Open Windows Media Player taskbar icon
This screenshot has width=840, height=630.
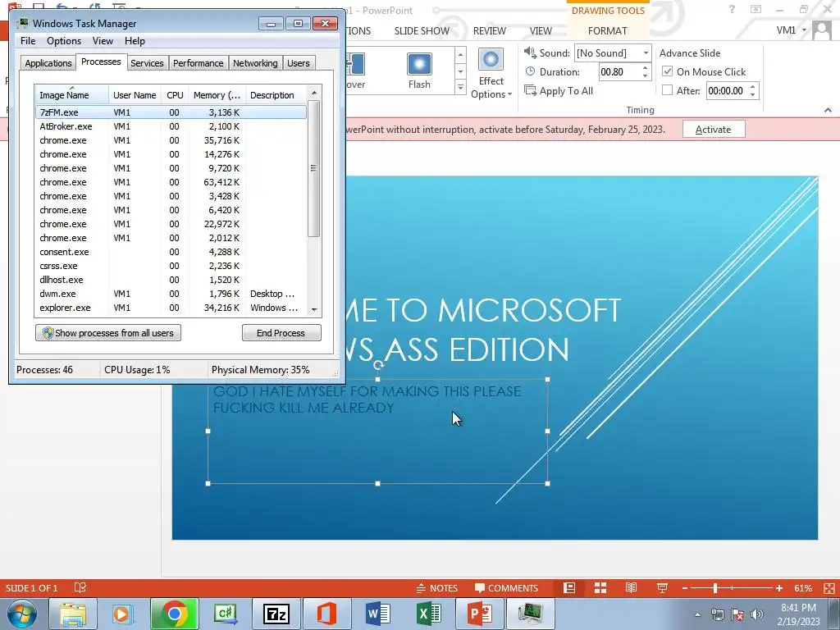(123, 614)
